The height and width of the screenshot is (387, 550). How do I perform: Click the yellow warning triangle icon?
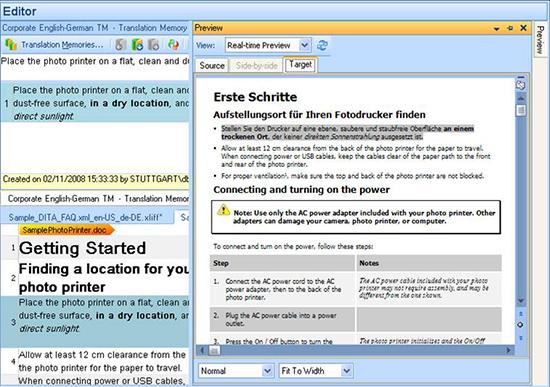pyautogui.click(x=223, y=210)
